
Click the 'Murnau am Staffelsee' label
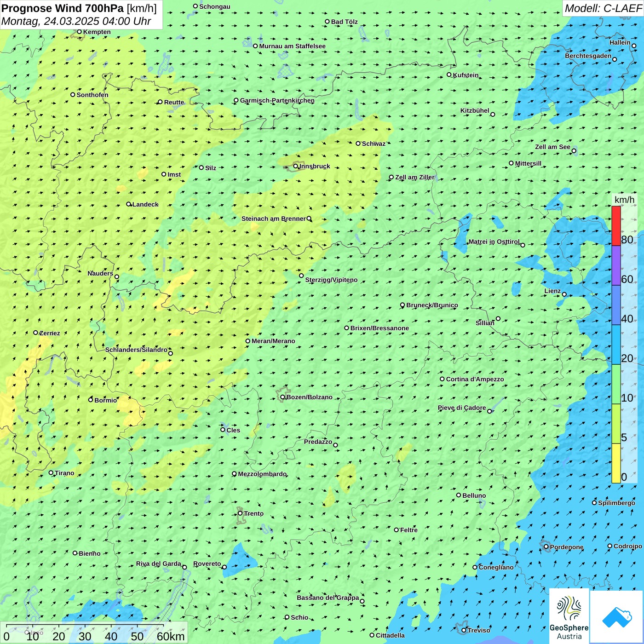point(292,46)
